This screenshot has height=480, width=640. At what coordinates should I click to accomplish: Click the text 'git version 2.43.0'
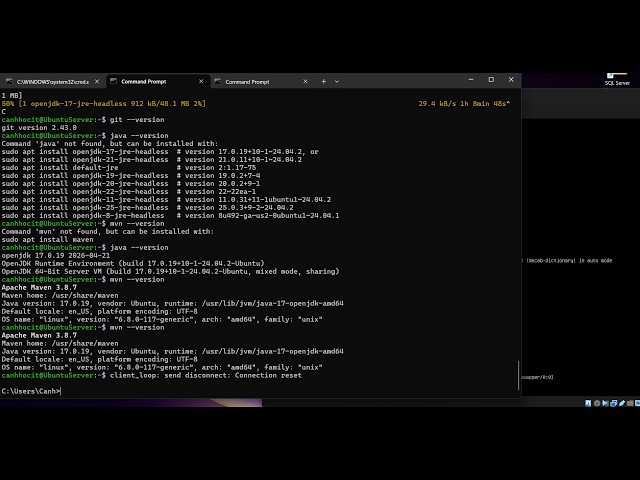point(39,128)
